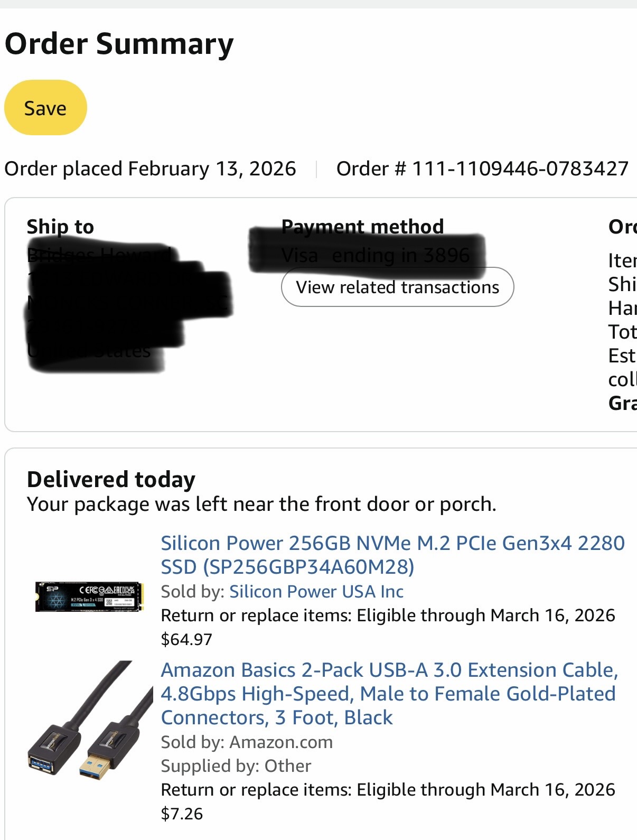Click the Delivered today heading
Screen dimensions: 637x840
111,479
